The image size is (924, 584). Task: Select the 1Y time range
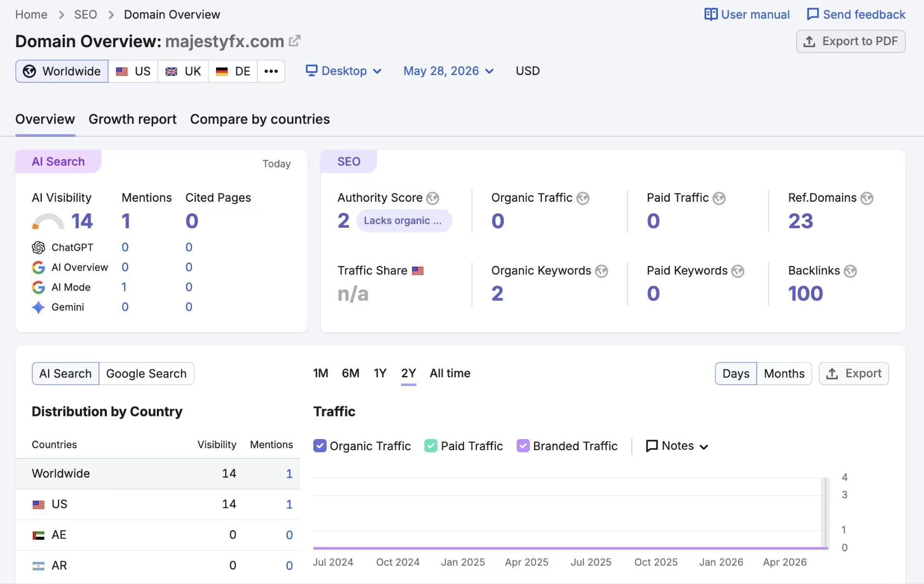pyautogui.click(x=380, y=373)
